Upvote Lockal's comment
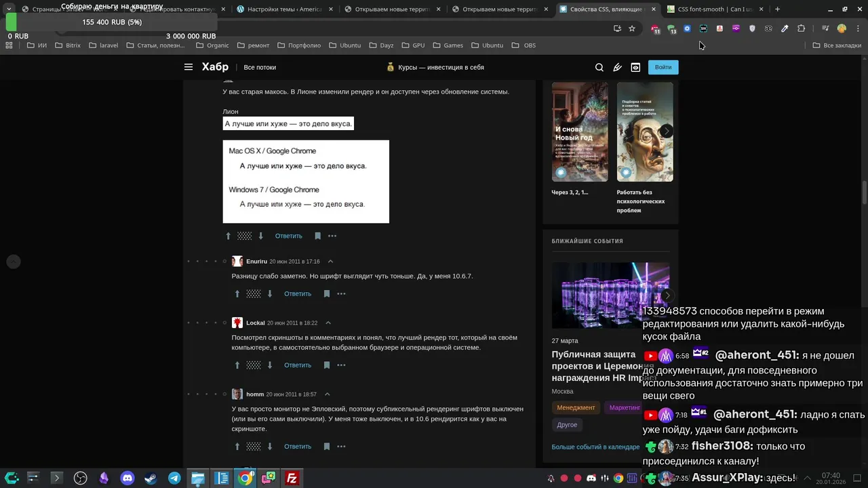Viewport: 868px width, 488px height. coord(237,365)
